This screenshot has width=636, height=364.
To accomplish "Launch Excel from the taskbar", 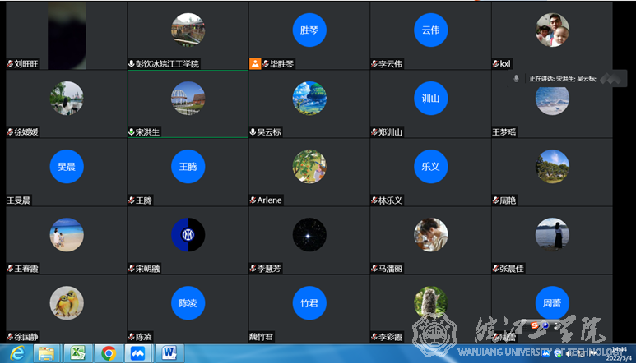I will click(x=77, y=353).
